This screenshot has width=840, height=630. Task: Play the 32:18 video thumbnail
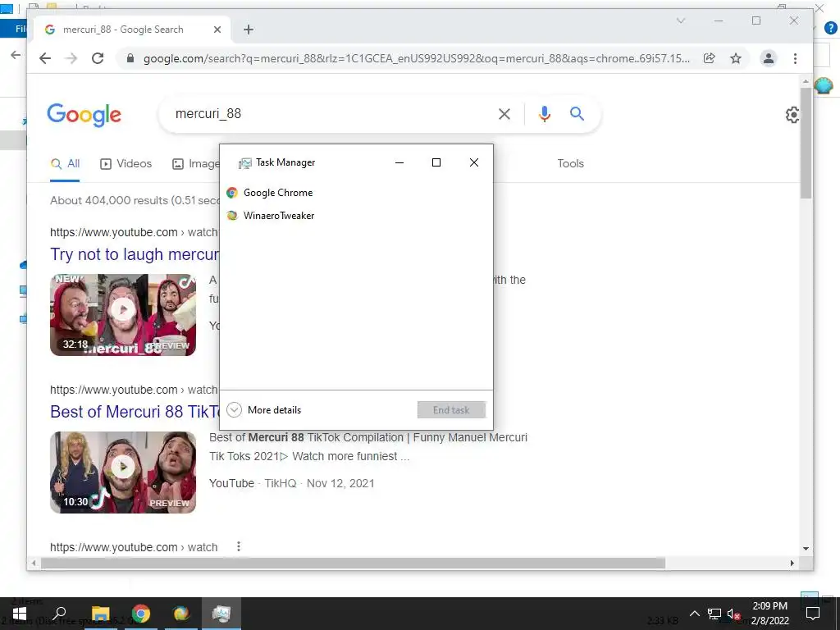tap(123, 315)
